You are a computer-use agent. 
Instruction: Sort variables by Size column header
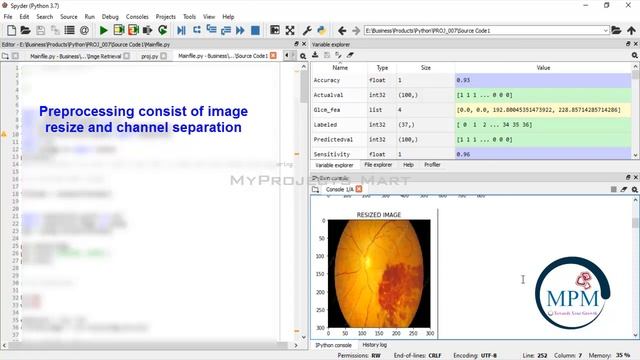pyautogui.click(x=425, y=68)
